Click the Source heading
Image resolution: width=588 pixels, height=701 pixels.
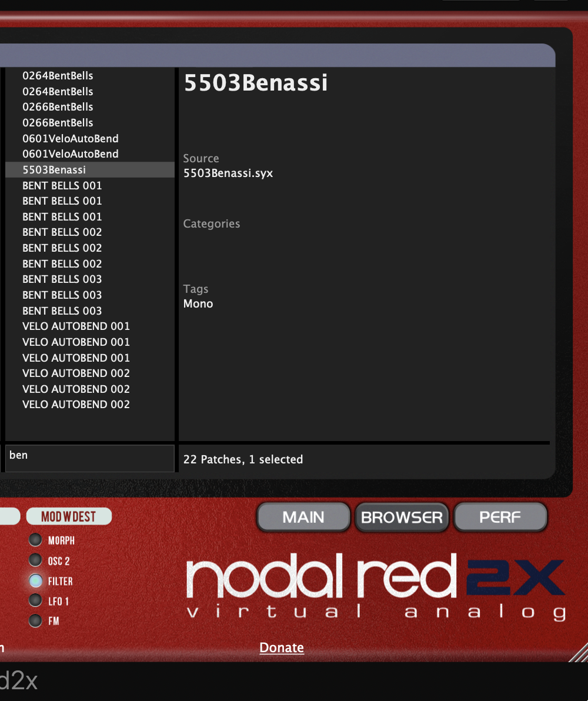click(x=201, y=158)
